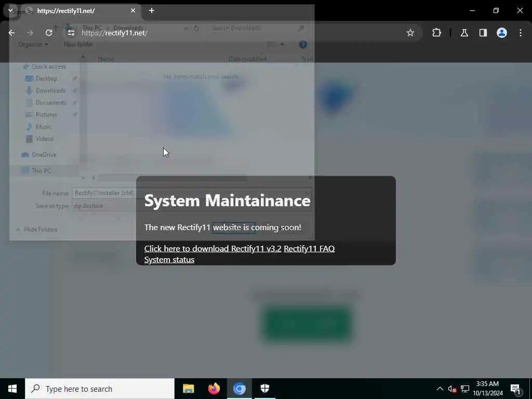Click the download Rectify11 v3.2 link
This screenshot has height=399, width=532.
coord(212,249)
